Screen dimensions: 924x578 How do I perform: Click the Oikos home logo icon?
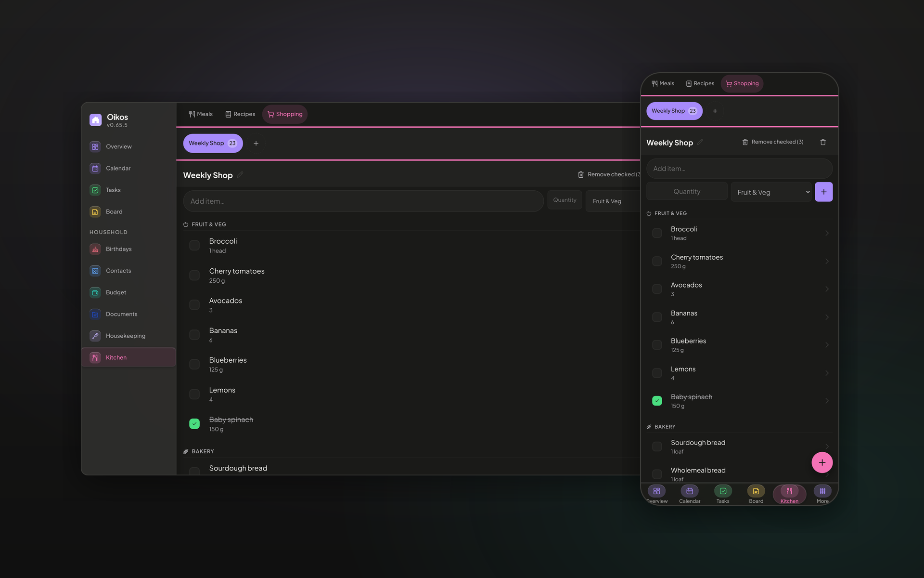[95, 120]
